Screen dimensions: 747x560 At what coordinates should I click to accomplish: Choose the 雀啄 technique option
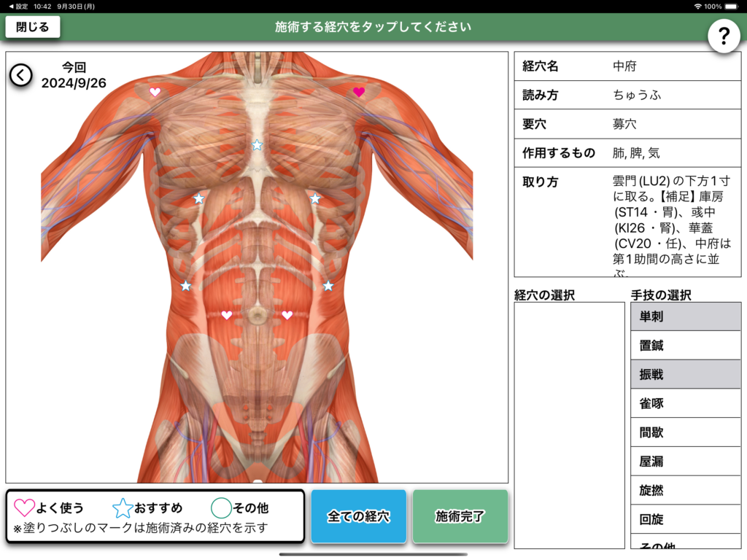click(x=686, y=403)
